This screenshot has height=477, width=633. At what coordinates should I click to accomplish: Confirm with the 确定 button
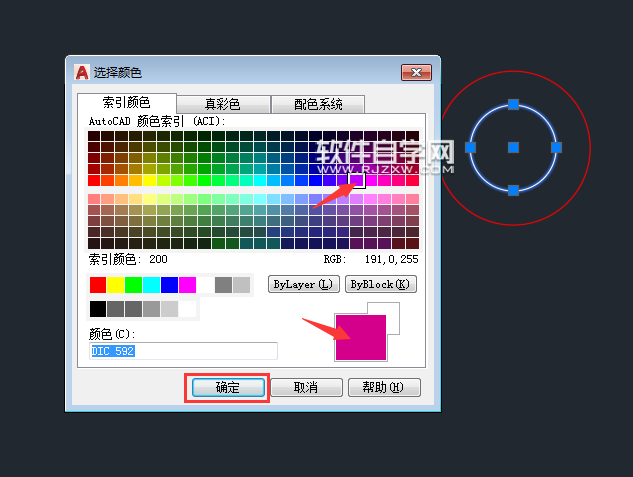[x=228, y=387]
